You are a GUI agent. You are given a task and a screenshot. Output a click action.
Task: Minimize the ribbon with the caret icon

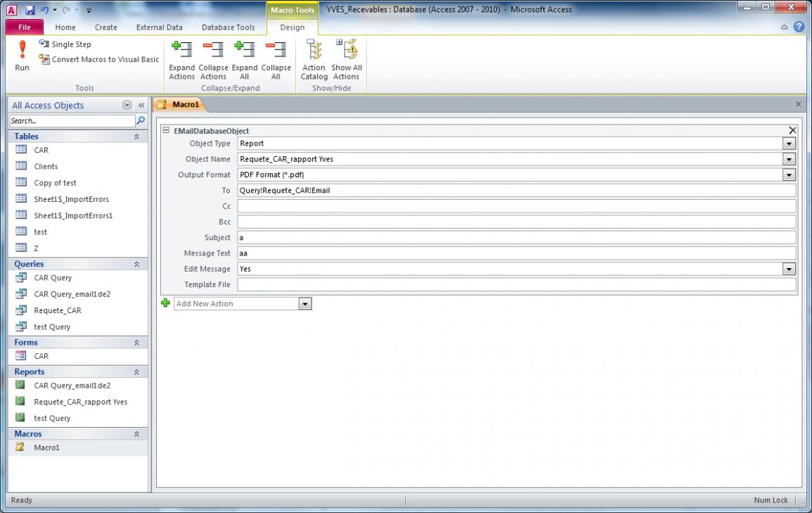pyautogui.click(x=784, y=27)
